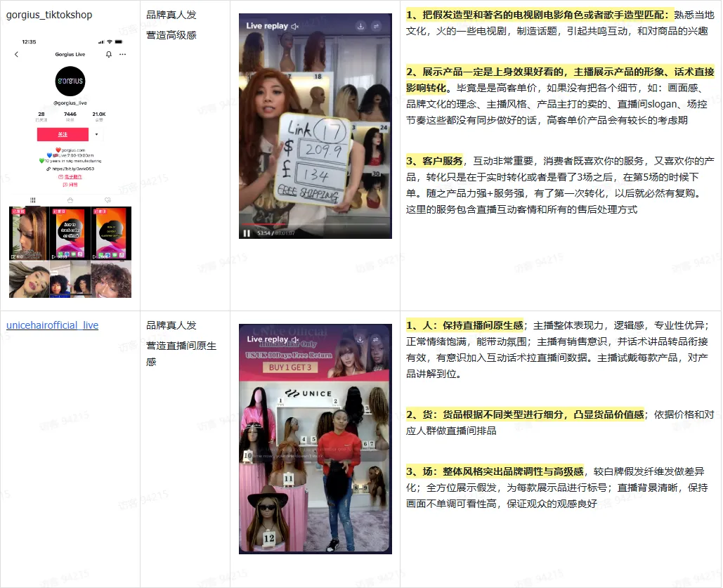
Task: Click the UNICE logo in the video
Action: (308, 393)
